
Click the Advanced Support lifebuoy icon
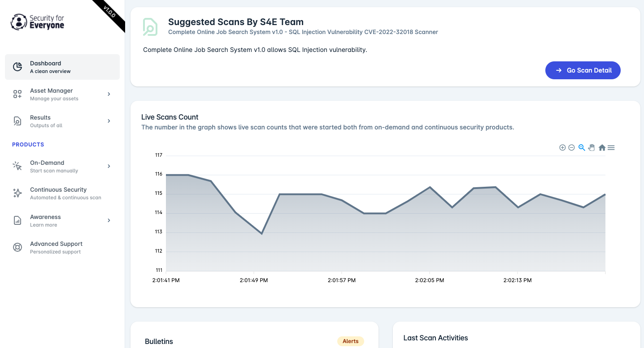17,247
